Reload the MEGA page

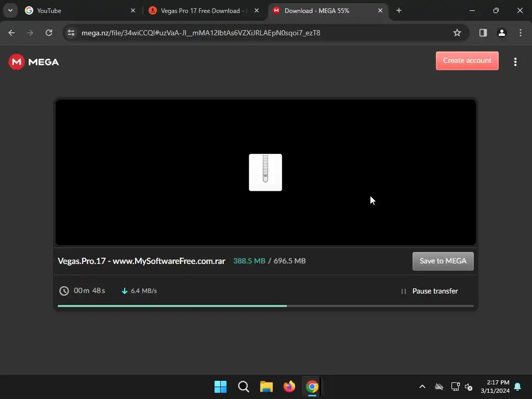pyautogui.click(x=49, y=33)
